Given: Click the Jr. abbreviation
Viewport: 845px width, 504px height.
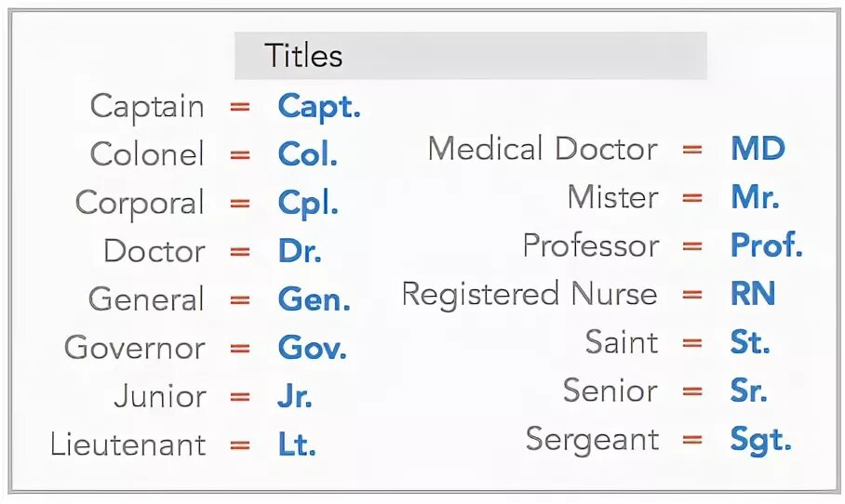Looking at the screenshot, I should coord(294,396).
